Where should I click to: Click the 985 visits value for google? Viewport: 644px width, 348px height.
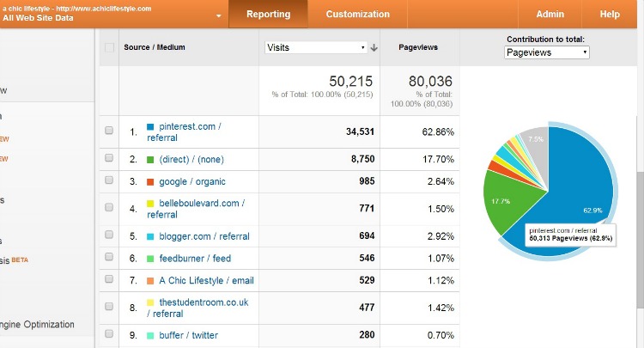[x=367, y=181]
